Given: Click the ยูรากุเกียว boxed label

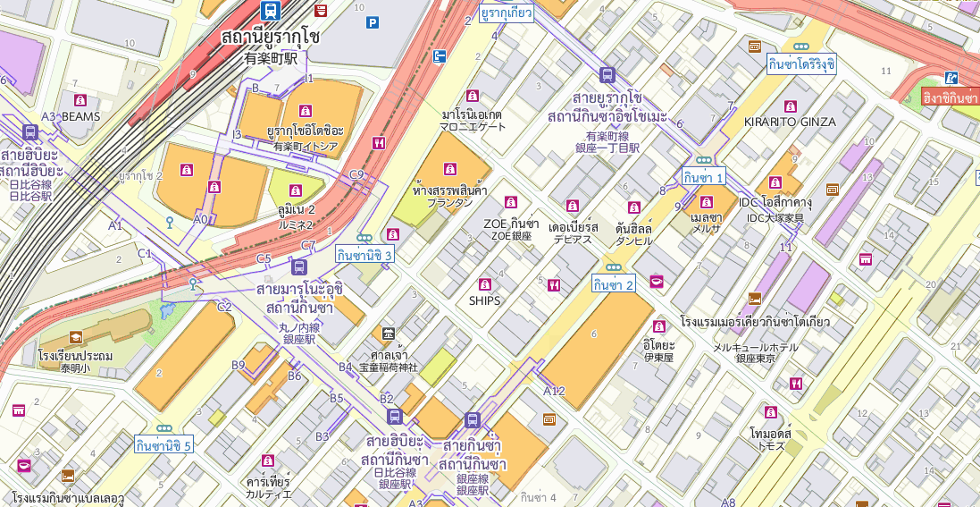Looking at the screenshot, I should click(x=507, y=13).
